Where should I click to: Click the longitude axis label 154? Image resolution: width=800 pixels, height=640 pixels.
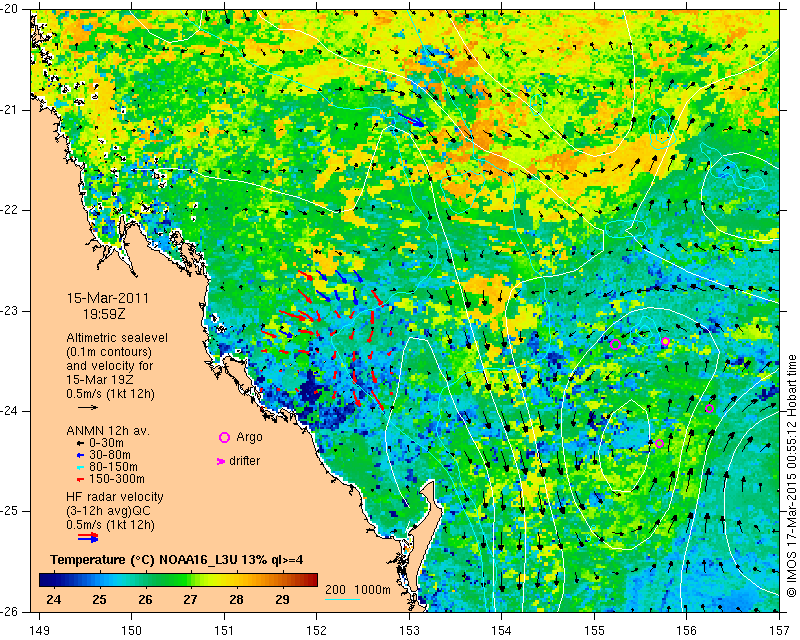point(502,630)
